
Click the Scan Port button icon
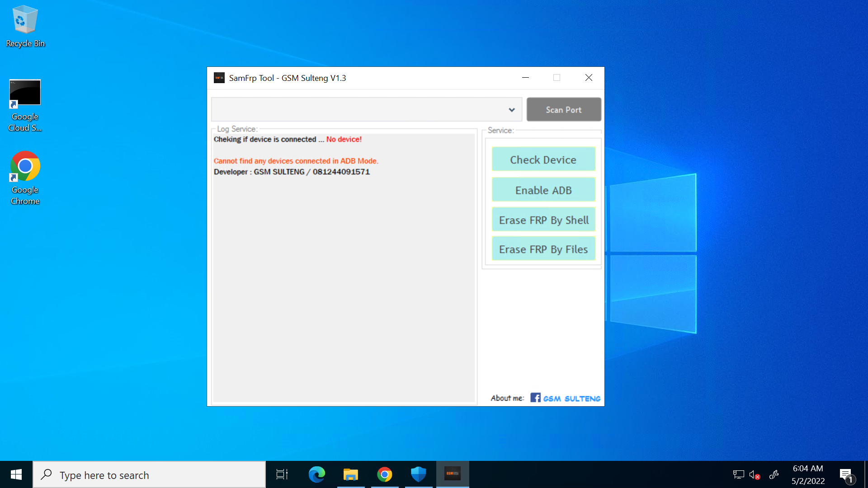[563, 109]
